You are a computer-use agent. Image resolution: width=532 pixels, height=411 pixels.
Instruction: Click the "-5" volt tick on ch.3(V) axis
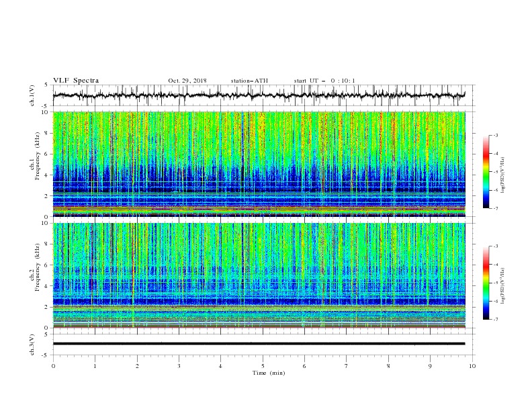click(46, 355)
